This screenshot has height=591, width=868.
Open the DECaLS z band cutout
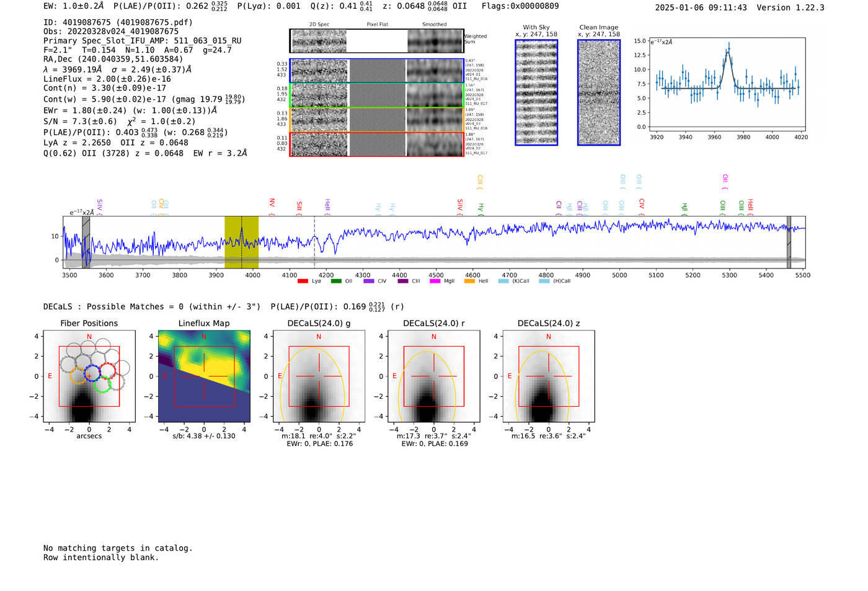click(x=548, y=377)
